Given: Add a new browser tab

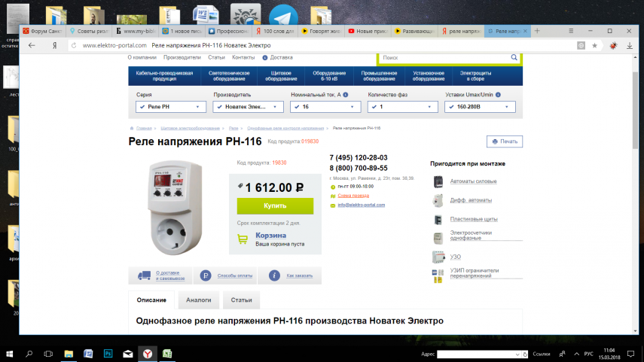Looking at the screenshot, I should [537, 31].
